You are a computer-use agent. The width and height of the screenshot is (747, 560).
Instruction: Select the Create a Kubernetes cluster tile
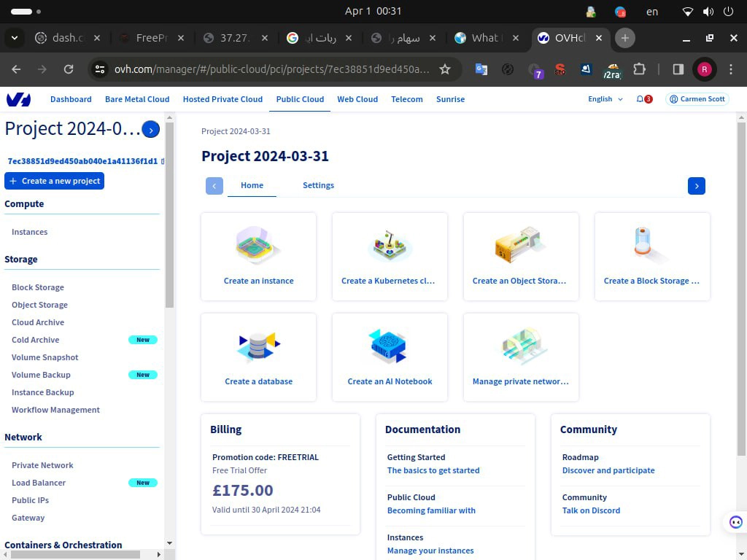[x=390, y=257]
